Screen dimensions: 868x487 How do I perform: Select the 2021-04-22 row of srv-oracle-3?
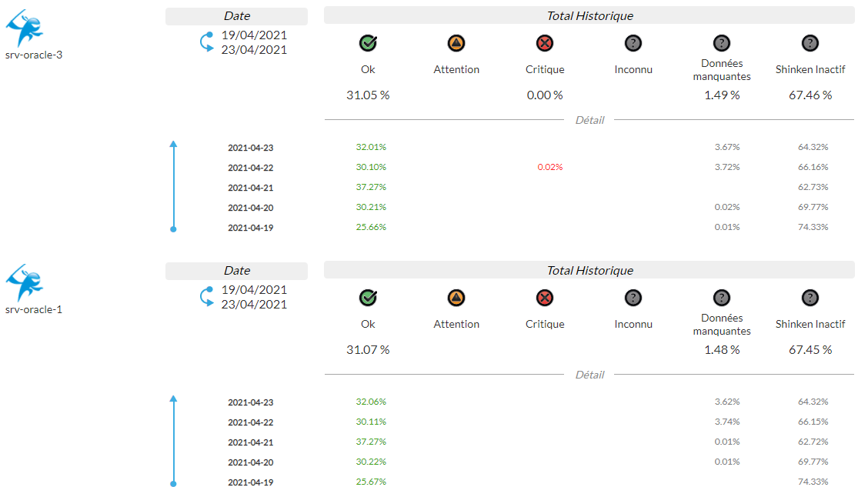tap(251, 168)
